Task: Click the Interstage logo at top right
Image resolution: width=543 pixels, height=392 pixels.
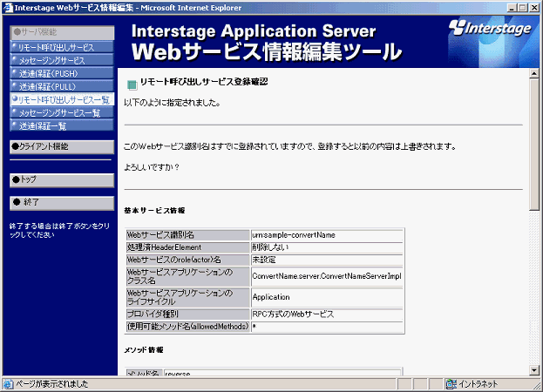Action: tap(489, 29)
